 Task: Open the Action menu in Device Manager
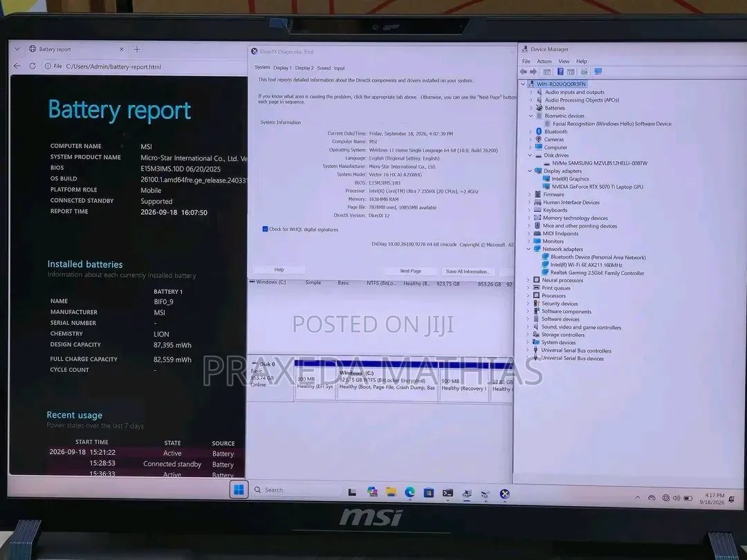pos(544,61)
